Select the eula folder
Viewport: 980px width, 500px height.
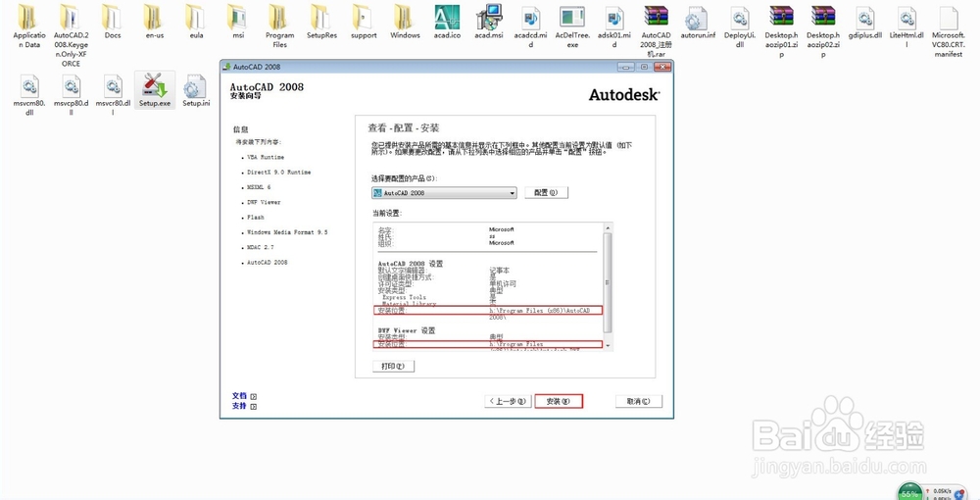coord(196,22)
